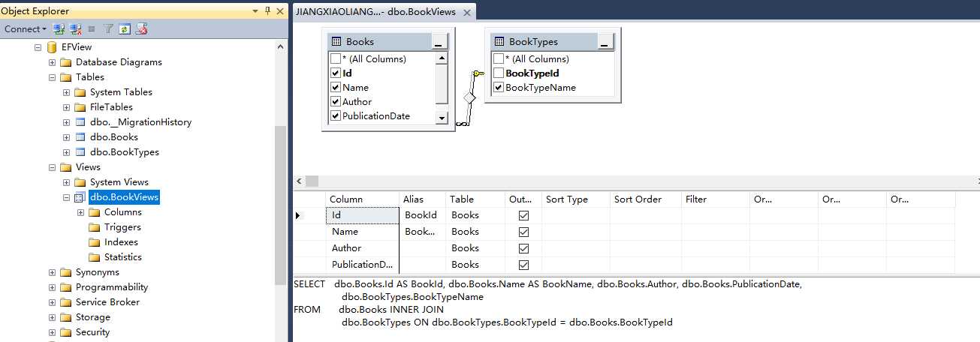This screenshot has width=980, height=342.
Task: Click the Filter funnel icon
Action: 108,29
